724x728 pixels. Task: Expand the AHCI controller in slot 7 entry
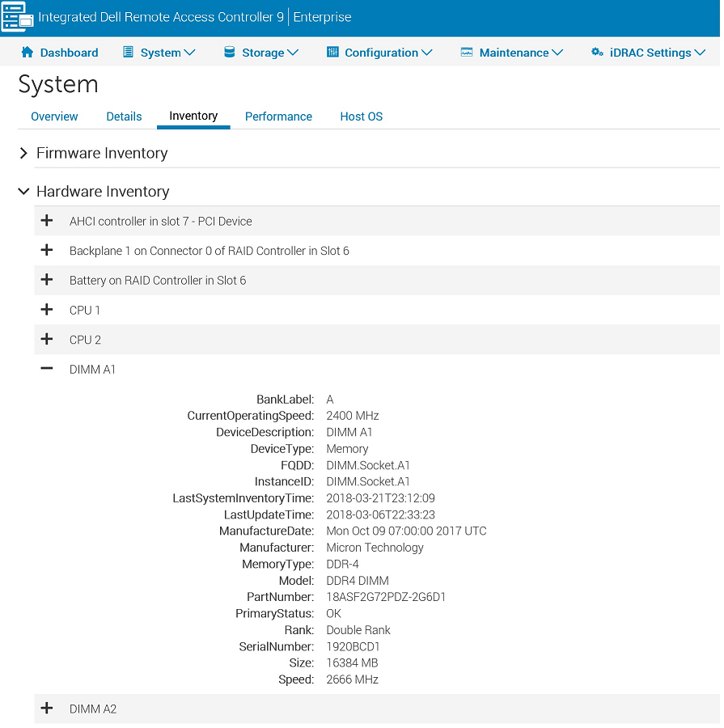click(x=47, y=220)
